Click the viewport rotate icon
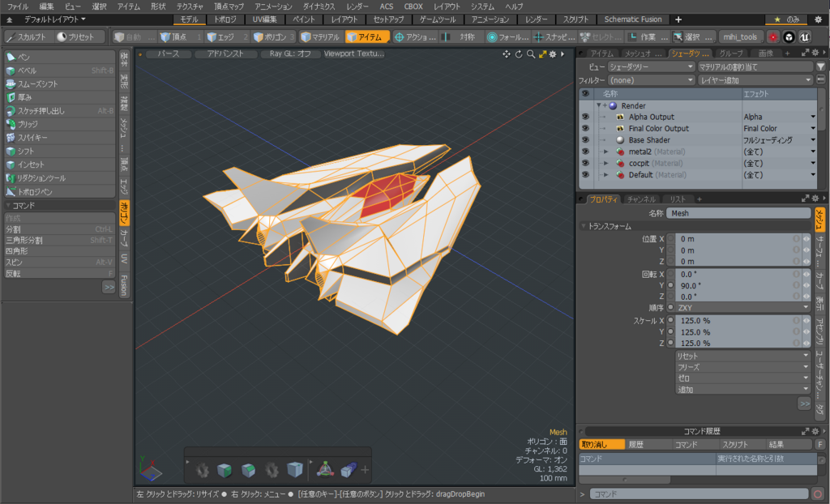 519,54
